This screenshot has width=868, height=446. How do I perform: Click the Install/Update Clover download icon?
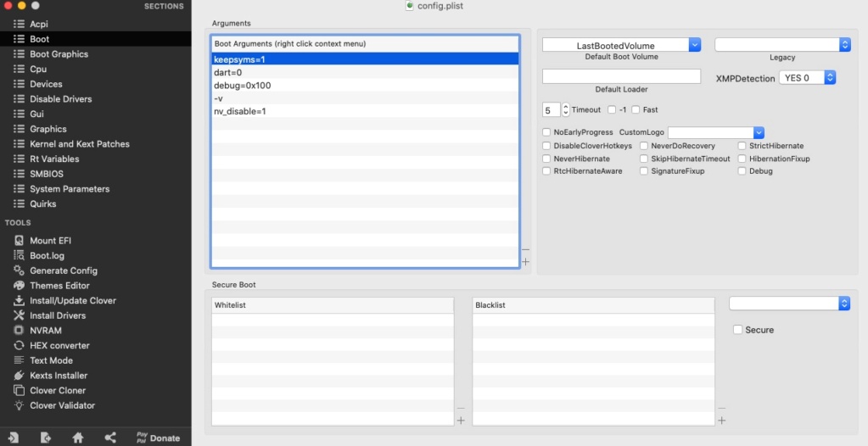[19, 300]
